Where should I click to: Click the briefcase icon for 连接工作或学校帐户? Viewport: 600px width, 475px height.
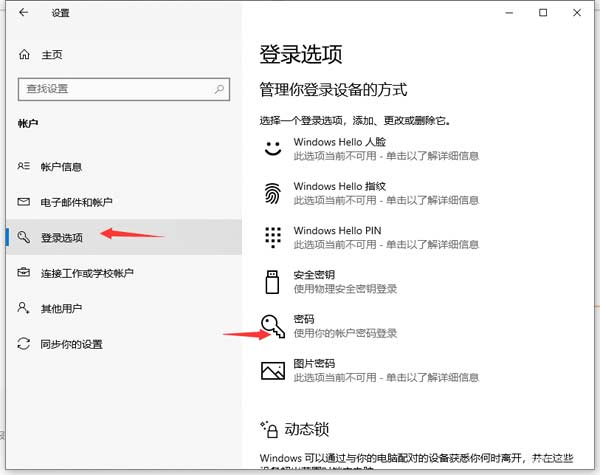pyautogui.click(x=23, y=272)
